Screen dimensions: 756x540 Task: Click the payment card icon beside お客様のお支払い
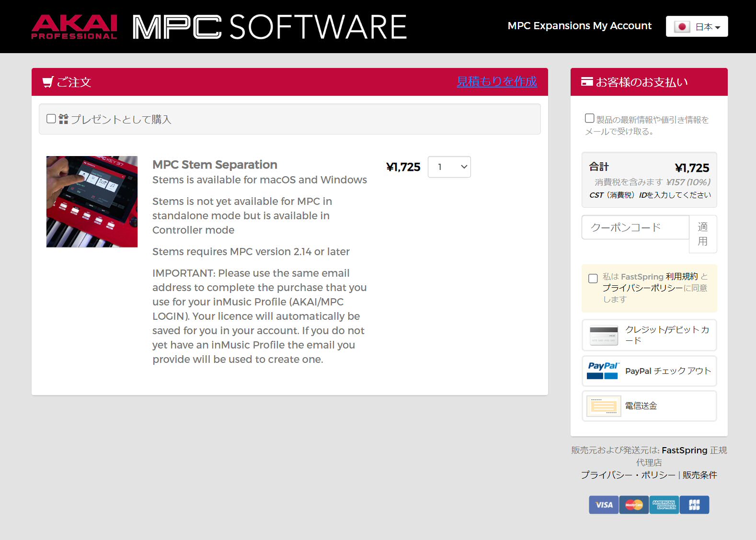pyautogui.click(x=587, y=82)
